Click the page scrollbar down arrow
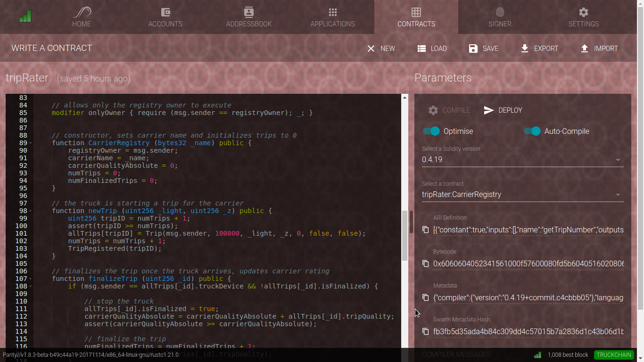Screen dimensions: 644x362 [640, 358]
